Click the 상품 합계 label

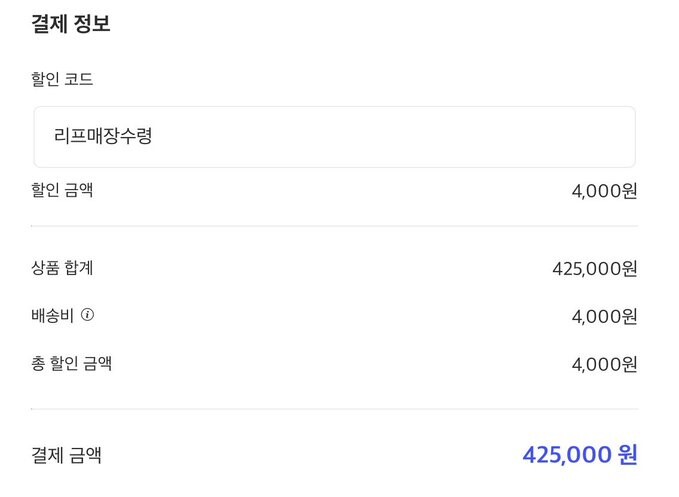[x=62, y=267]
